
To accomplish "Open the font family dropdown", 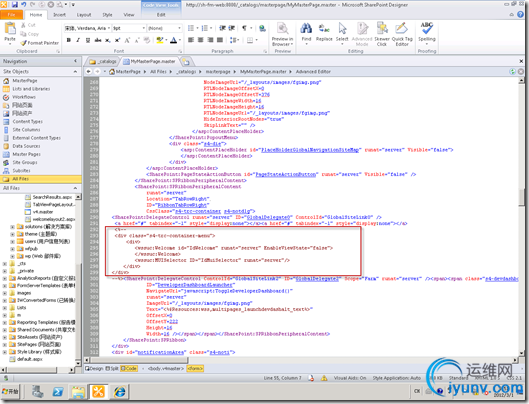I will point(109,28).
